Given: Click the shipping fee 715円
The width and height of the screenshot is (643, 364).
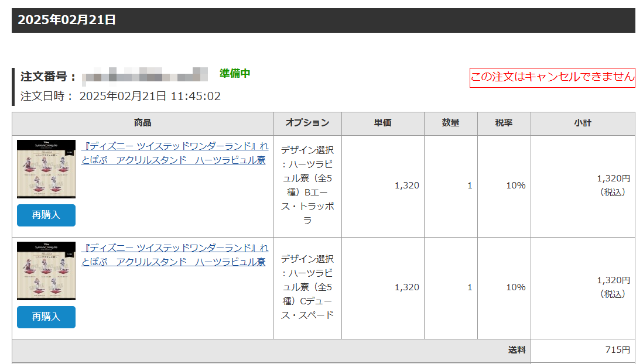Looking at the screenshot, I should 618,350.
